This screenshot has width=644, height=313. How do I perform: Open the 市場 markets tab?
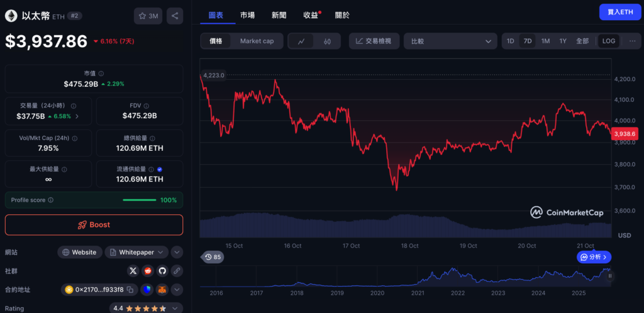pyautogui.click(x=247, y=14)
